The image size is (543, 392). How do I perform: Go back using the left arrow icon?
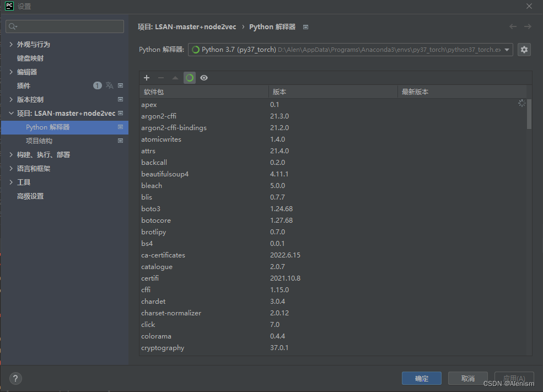[513, 26]
